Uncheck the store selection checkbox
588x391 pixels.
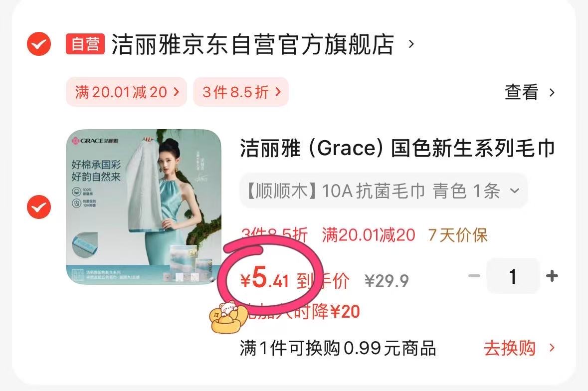click(x=38, y=44)
